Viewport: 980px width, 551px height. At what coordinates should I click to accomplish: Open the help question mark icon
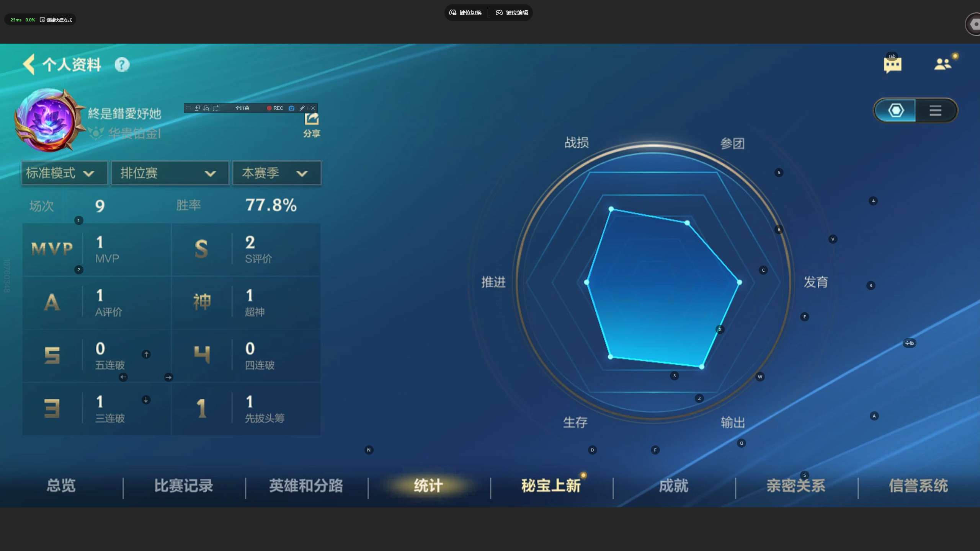pos(122,65)
